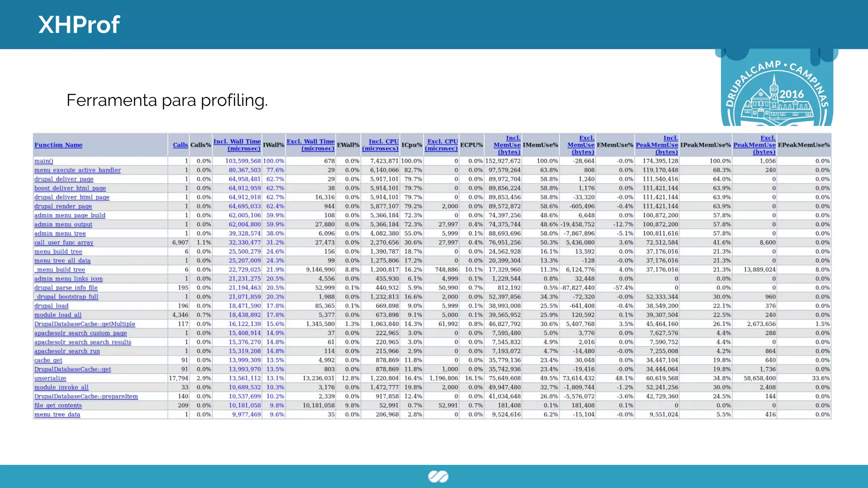Open admin_menu_page_build function link

coord(70,215)
